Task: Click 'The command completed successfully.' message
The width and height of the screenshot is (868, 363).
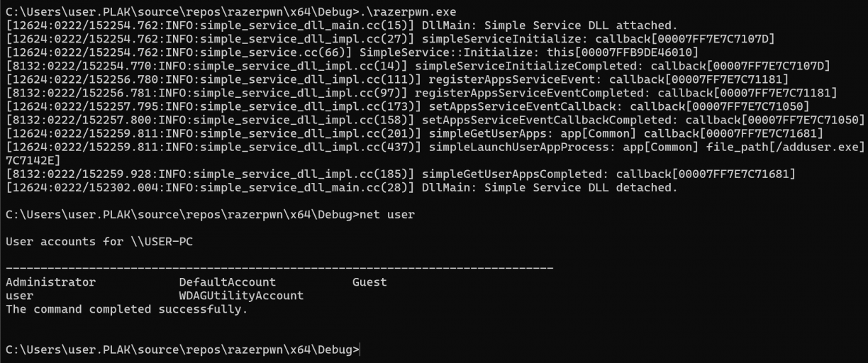Action: coord(127,309)
